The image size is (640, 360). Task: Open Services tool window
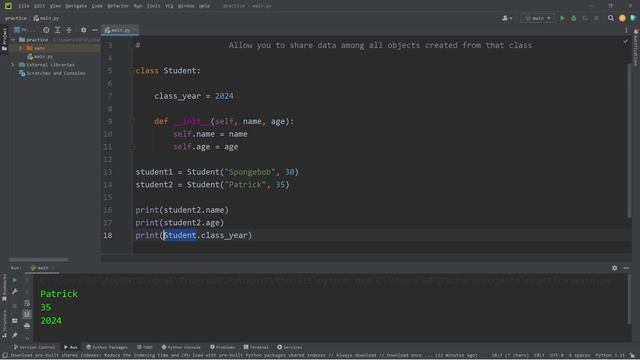(x=290, y=347)
